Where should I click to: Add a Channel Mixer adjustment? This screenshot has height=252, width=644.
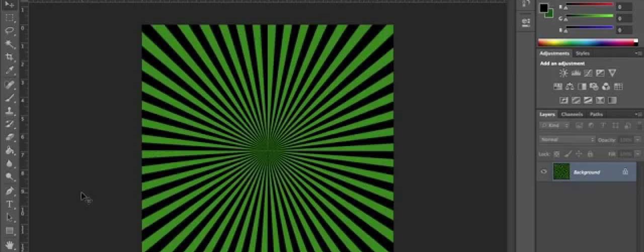click(x=606, y=87)
